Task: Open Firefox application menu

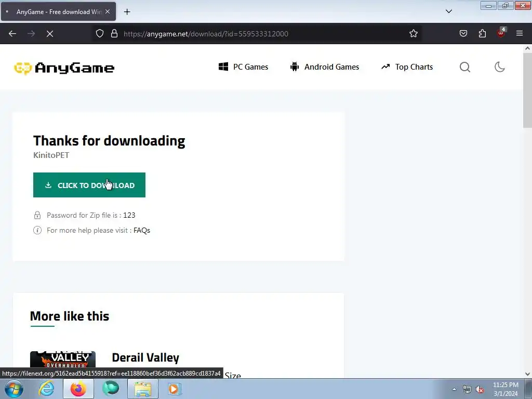Action: 520,34
